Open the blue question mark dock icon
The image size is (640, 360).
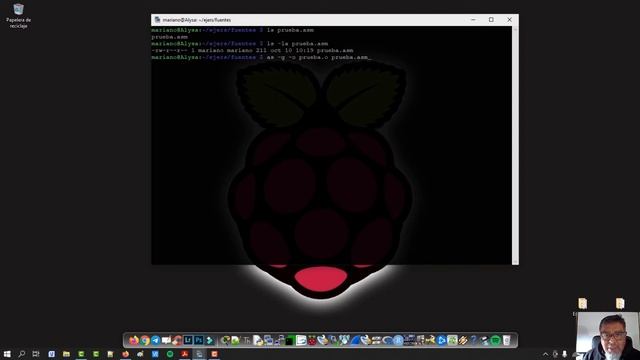tap(474, 340)
